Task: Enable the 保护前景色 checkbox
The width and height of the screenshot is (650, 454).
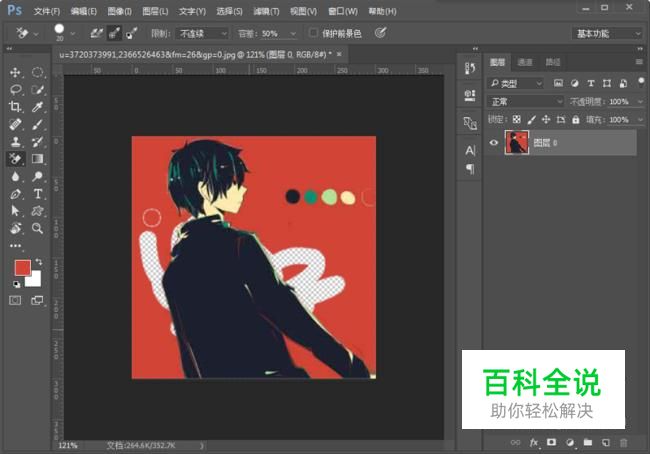Action: click(313, 33)
